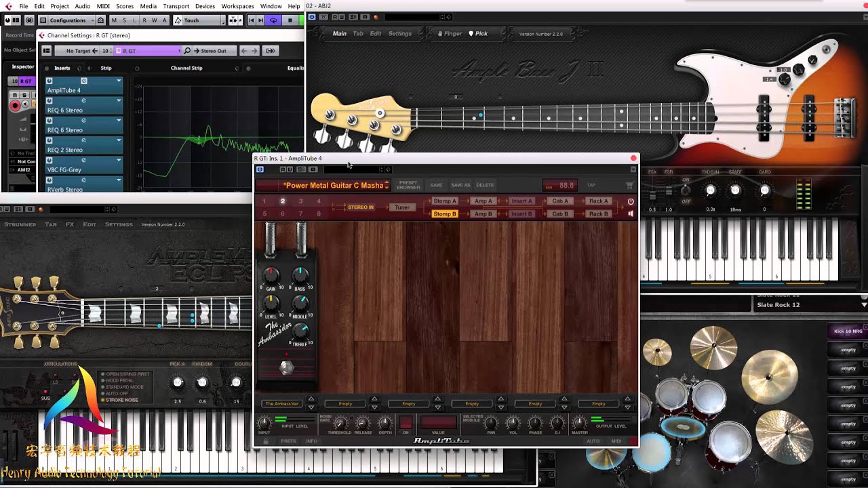Click the edit channel search magnifier icon
Viewport: 868px width, 488px height.
(187, 51)
